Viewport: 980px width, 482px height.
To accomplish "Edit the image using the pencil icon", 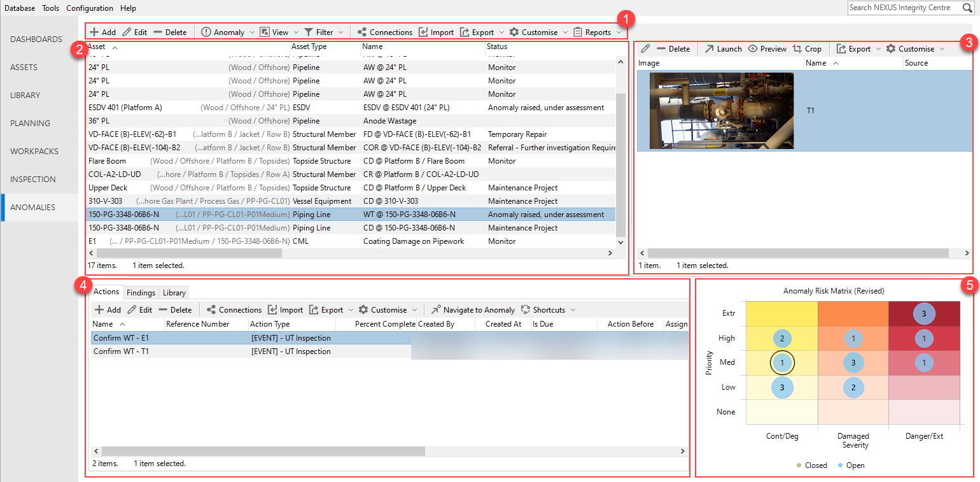I will 645,49.
